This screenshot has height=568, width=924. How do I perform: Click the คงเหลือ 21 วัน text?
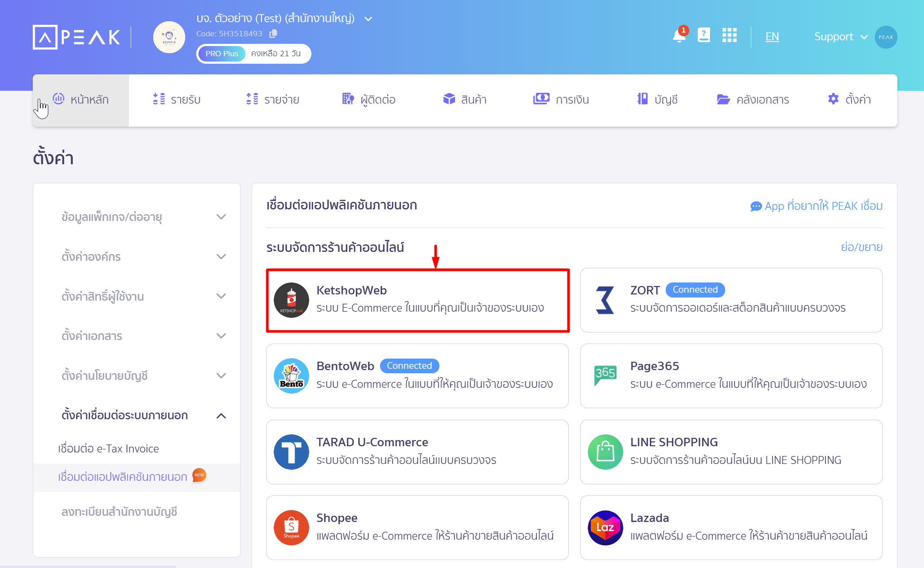[x=276, y=54]
